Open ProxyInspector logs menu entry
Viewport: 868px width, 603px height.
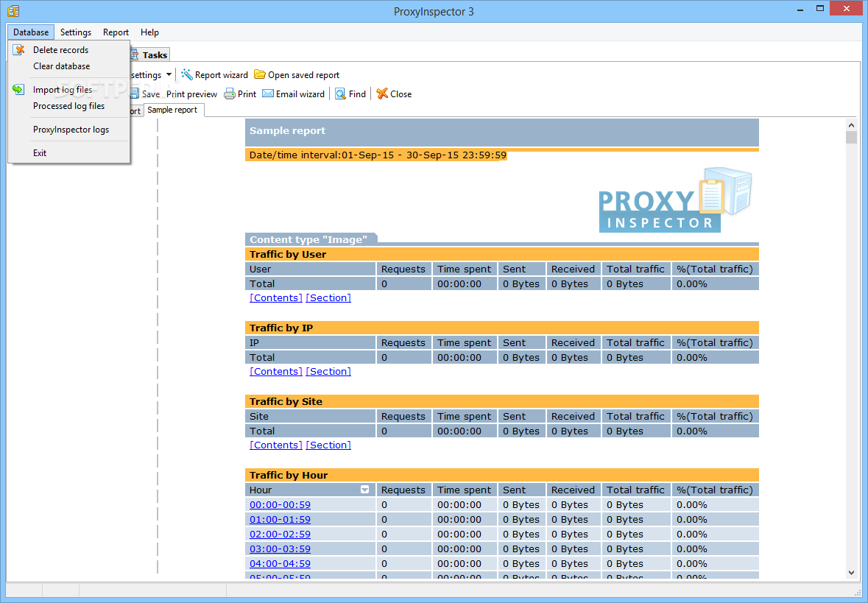click(69, 130)
